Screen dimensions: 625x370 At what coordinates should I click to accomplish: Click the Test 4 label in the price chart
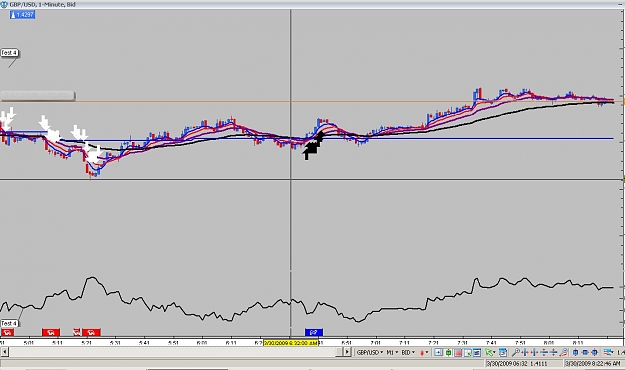pos(9,53)
